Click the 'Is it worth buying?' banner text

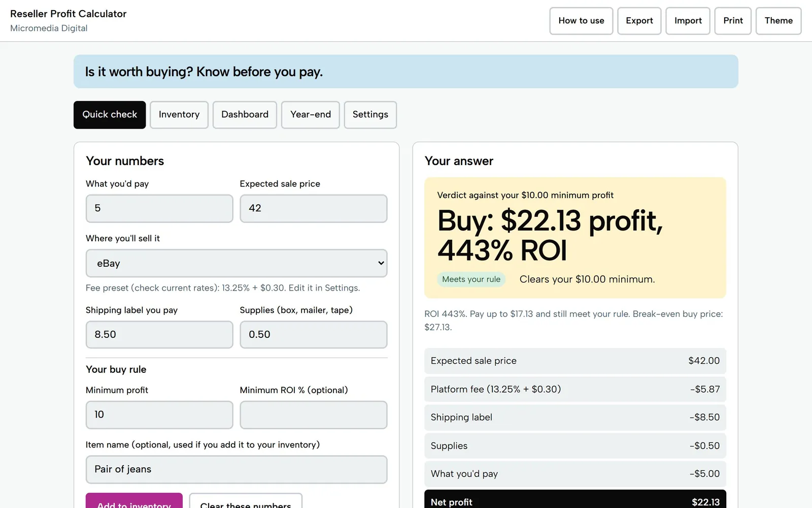[204, 72]
